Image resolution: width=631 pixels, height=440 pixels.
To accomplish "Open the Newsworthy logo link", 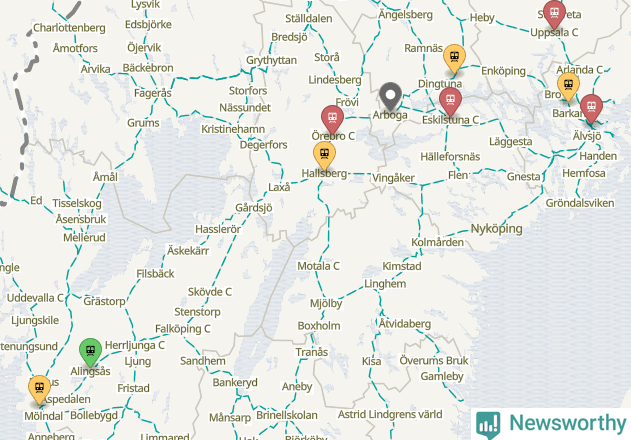I will tap(551, 424).
